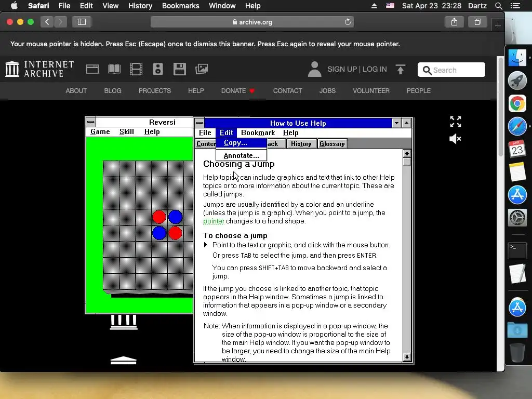Click the Help scrollbar up arrow
532x399 pixels.
pyautogui.click(x=407, y=154)
